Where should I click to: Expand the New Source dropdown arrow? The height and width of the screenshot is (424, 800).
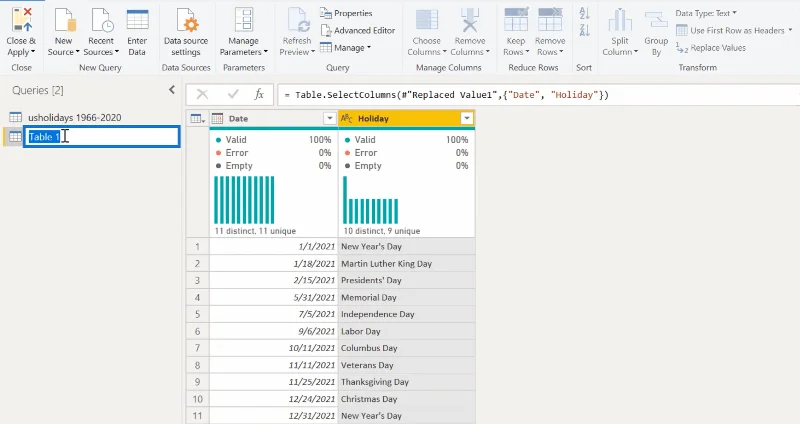click(78, 52)
